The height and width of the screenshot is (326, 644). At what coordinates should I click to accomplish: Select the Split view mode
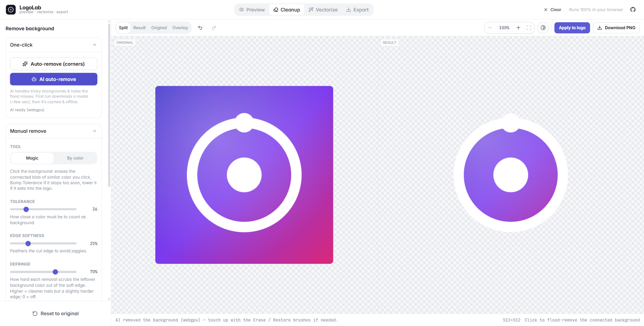(x=123, y=28)
